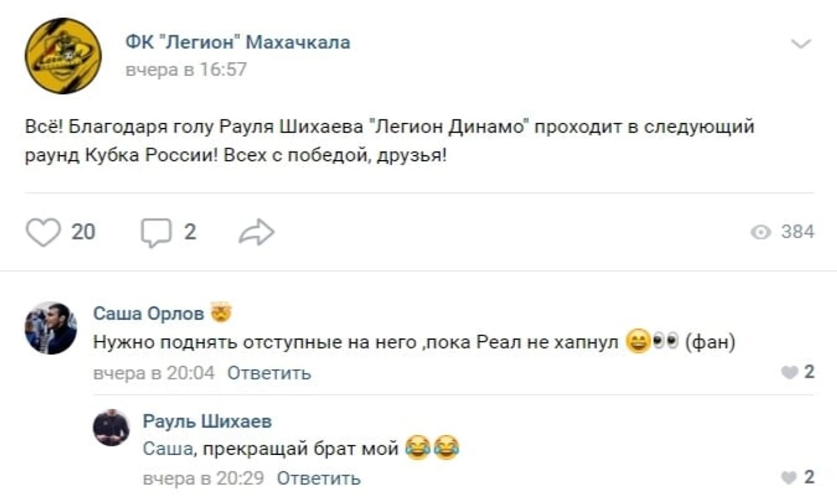Click the emoji status beside Саша Орлов

coord(221,313)
